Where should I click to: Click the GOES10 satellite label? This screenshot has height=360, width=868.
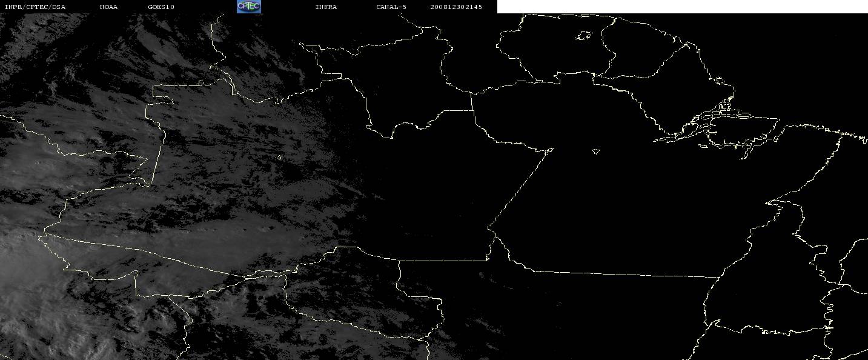coord(161,7)
